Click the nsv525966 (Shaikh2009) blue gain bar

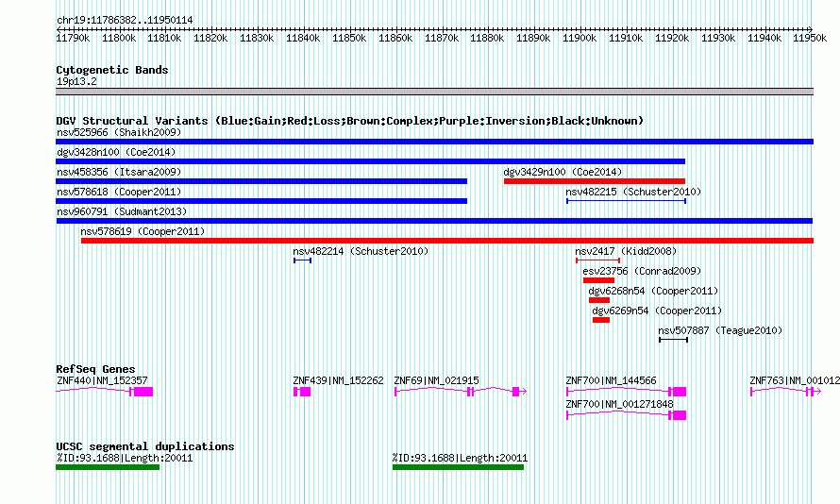434,142
